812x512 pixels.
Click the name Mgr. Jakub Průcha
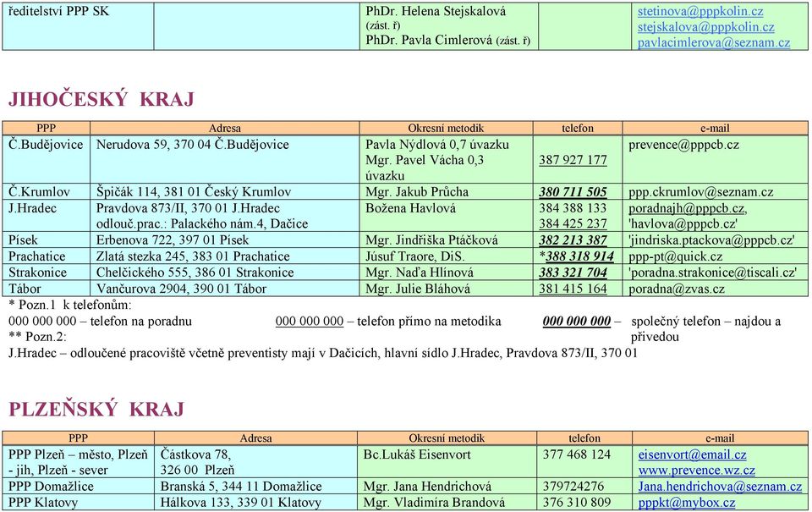tap(417, 192)
